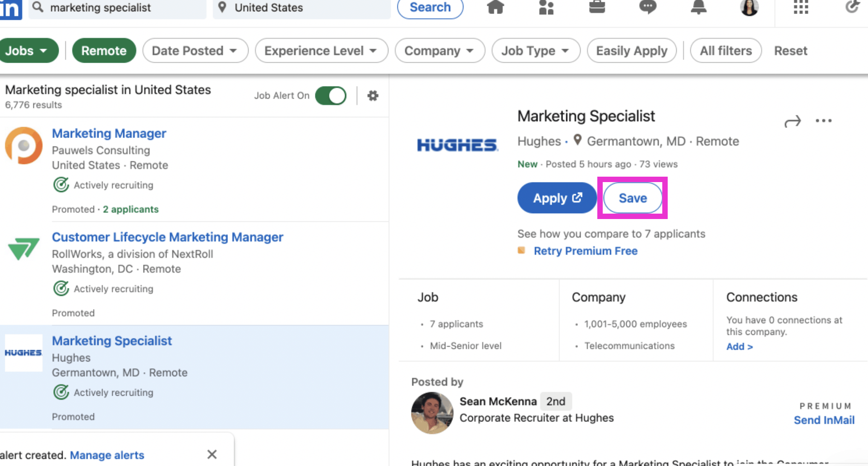The image size is (868, 466).
Task: Click the United States location field
Action: click(301, 8)
